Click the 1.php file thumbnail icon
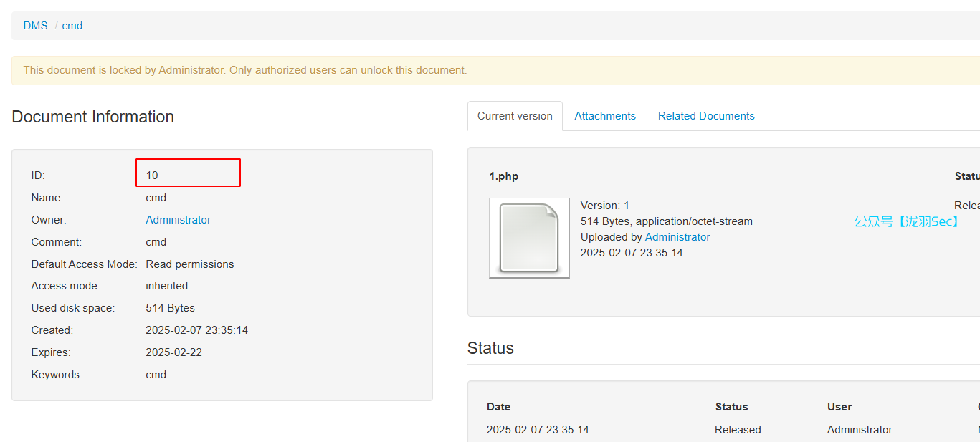The height and width of the screenshot is (442, 980). (x=529, y=238)
